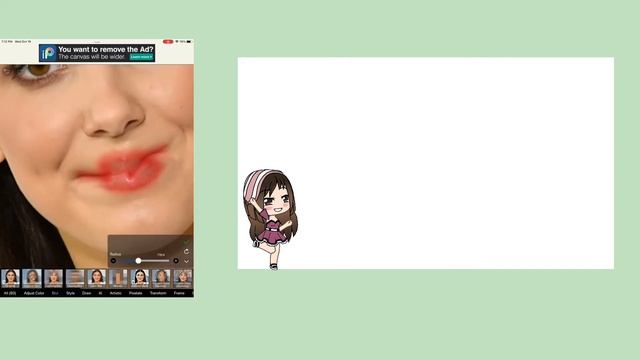Open the Style filter category

[71, 293]
